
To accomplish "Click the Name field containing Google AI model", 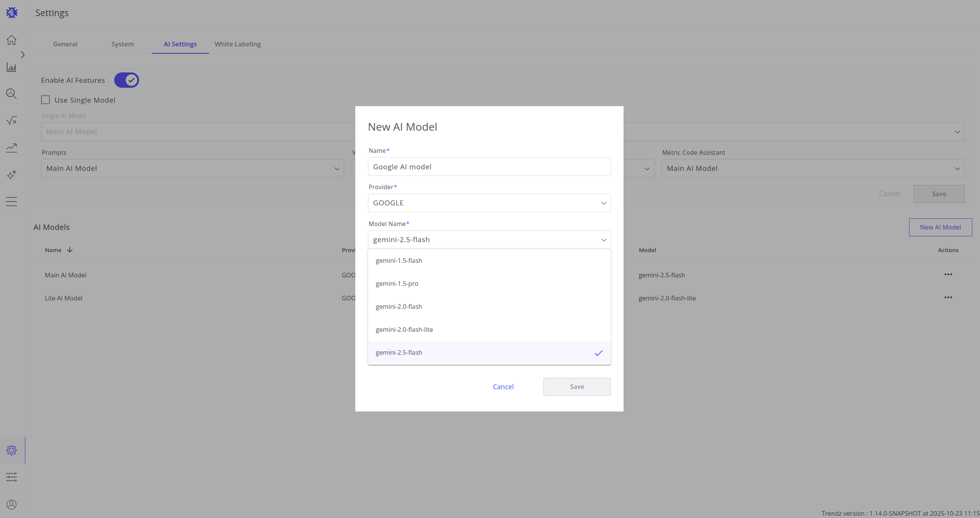I will pyautogui.click(x=489, y=167).
